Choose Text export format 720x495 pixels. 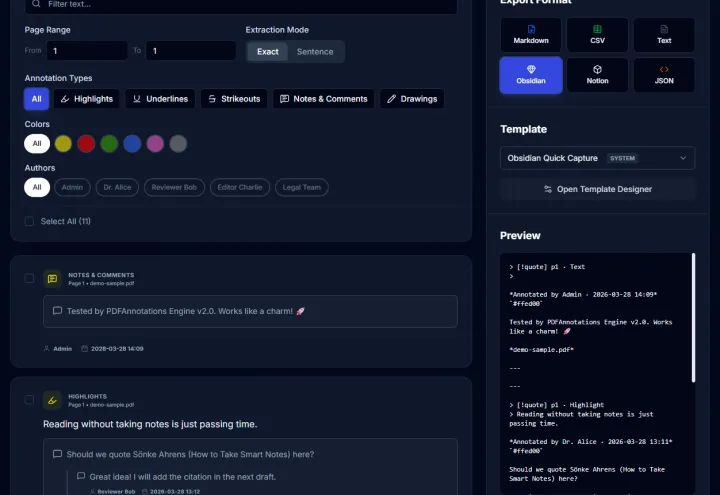click(x=664, y=35)
